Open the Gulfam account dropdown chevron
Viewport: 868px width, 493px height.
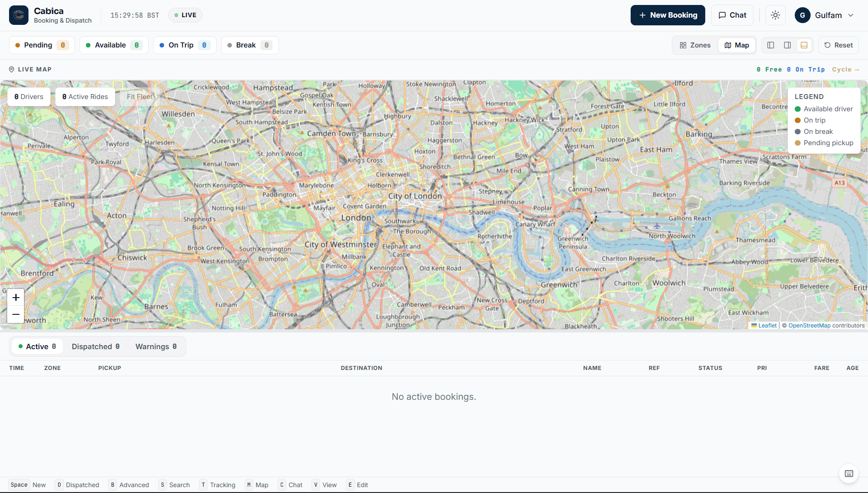pos(851,15)
